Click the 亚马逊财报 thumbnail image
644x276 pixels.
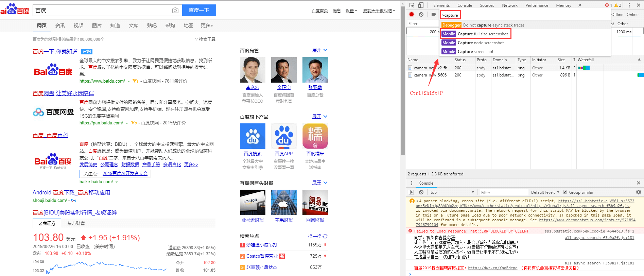pyautogui.click(x=253, y=202)
